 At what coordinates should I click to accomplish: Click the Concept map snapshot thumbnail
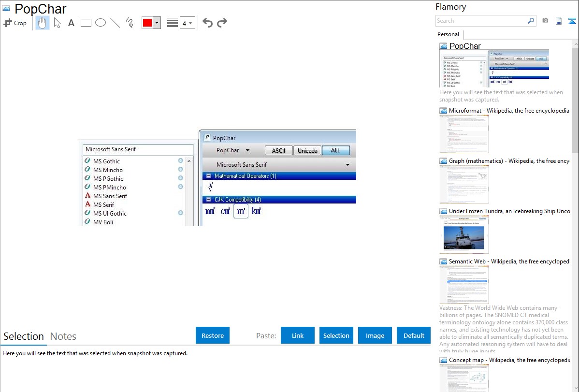click(x=464, y=378)
